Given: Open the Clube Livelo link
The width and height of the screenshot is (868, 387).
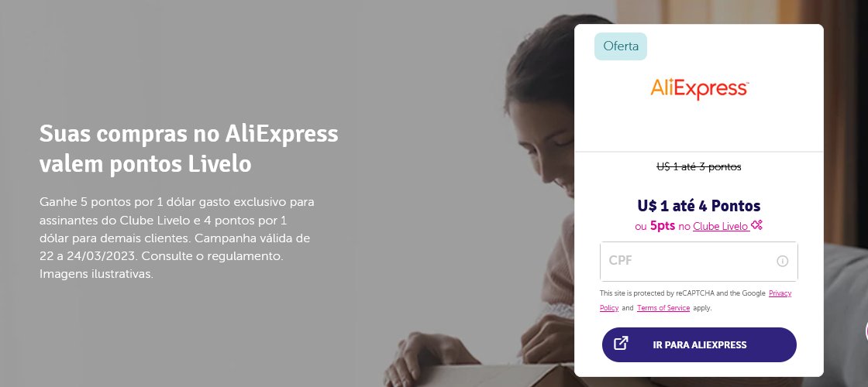Looking at the screenshot, I should (x=721, y=226).
